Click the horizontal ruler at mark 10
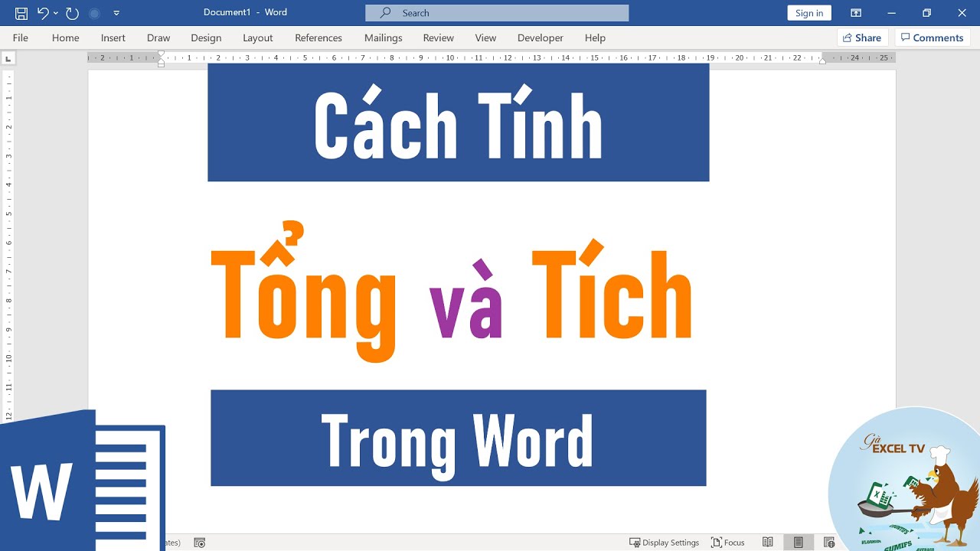Screen dimensions: 980x551 point(450,58)
